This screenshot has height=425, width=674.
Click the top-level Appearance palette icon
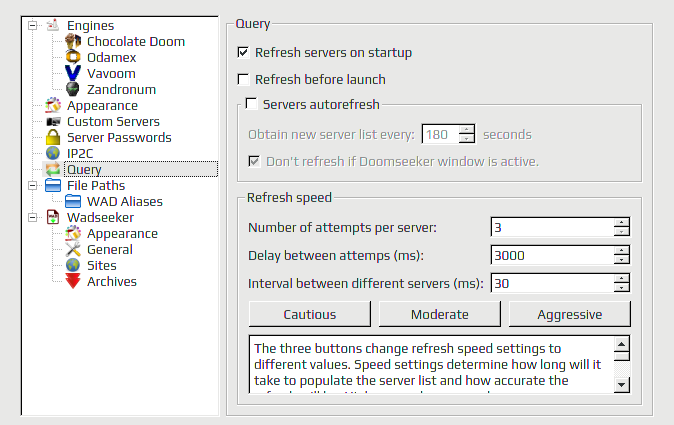click(53, 105)
